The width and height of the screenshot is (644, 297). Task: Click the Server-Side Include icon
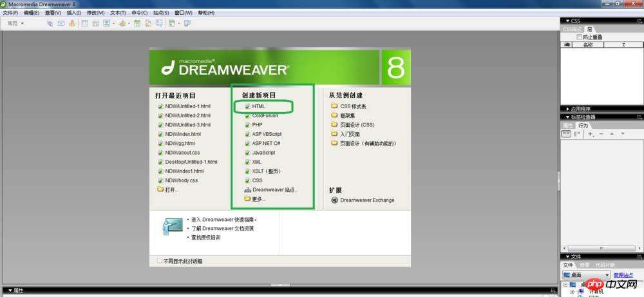point(148,23)
